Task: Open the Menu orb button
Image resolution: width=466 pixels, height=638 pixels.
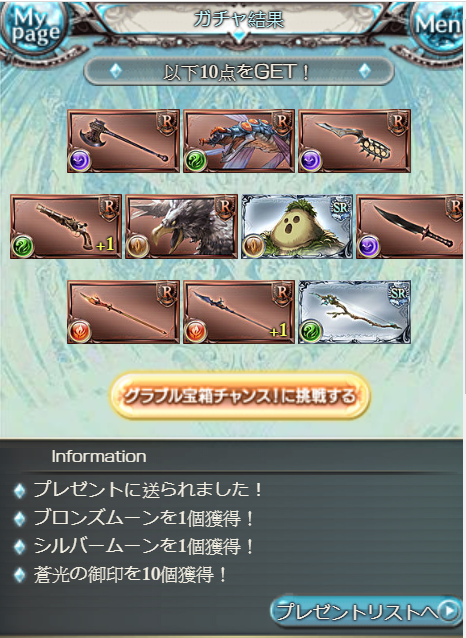Action: [439, 25]
